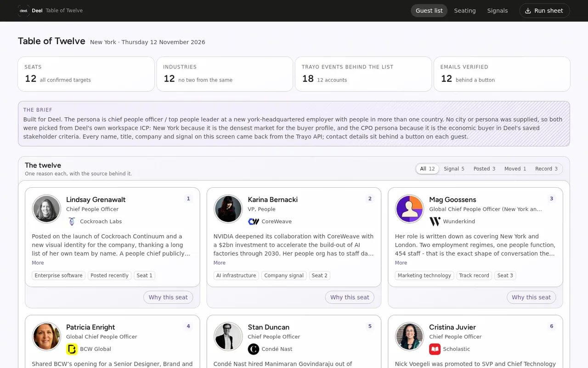Switch to the Seating tab

(x=465, y=11)
